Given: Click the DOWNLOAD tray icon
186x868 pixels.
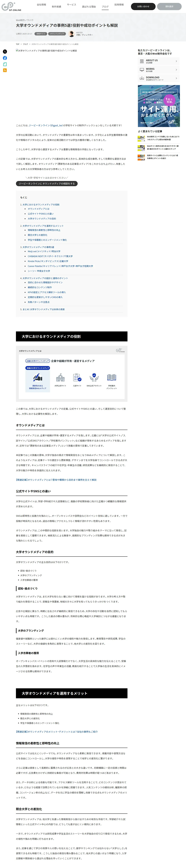Looking at the screenshot, I should (142, 78).
